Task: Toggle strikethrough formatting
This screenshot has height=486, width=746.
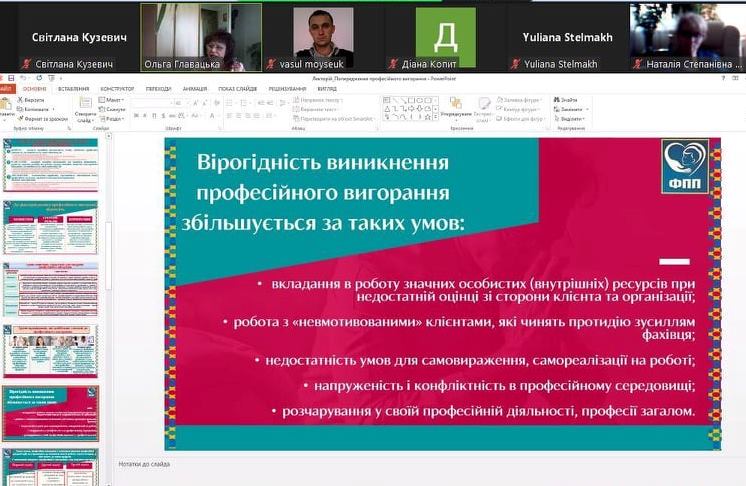Action: click(x=172, y=116)
